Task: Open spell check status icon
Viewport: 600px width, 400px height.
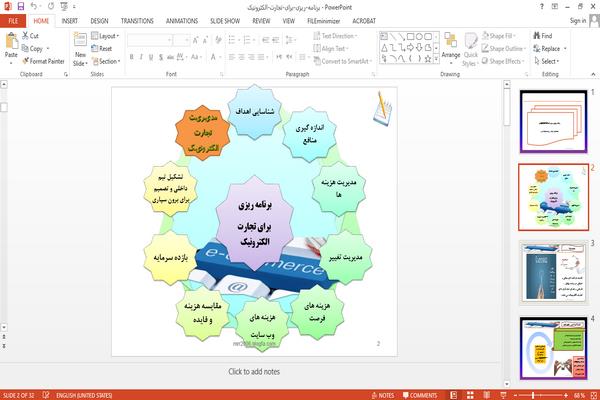Action: pos(46,395)
